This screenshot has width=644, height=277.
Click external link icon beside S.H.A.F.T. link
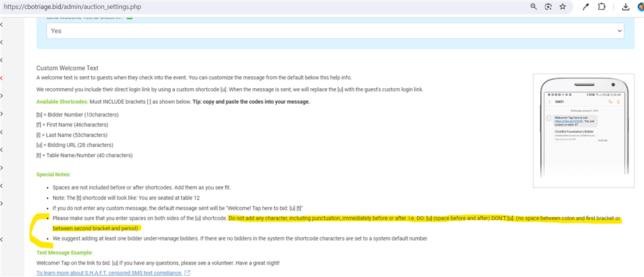pyautogui.click(x=187, y=273)
